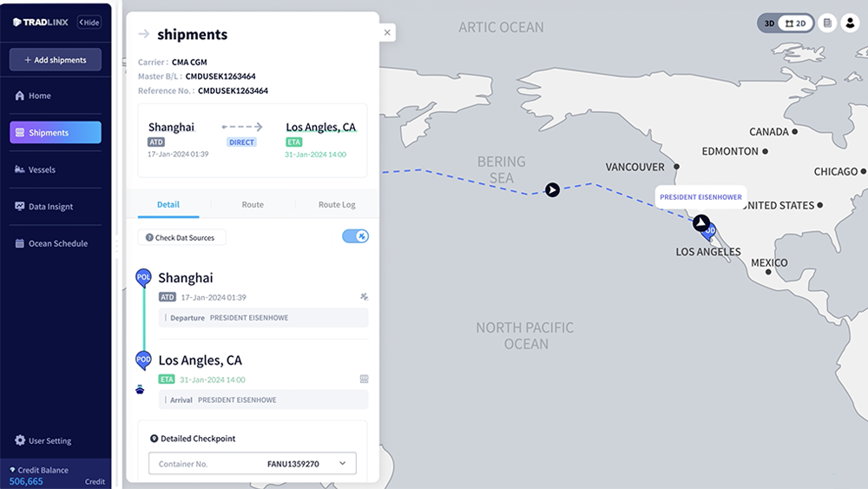The image size is (868, 489).
Task: Switch to the Route tab
Action: click(x=253, y=204)
